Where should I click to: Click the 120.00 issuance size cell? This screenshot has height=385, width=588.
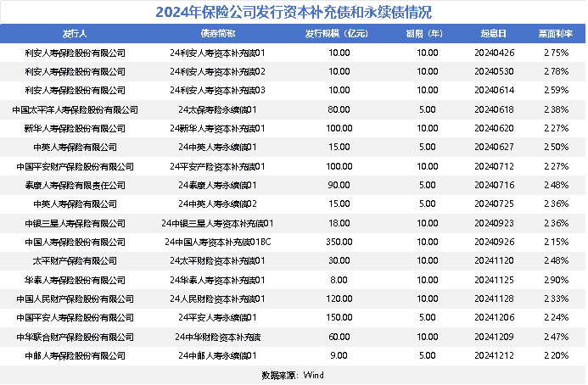tap(339, 299)
